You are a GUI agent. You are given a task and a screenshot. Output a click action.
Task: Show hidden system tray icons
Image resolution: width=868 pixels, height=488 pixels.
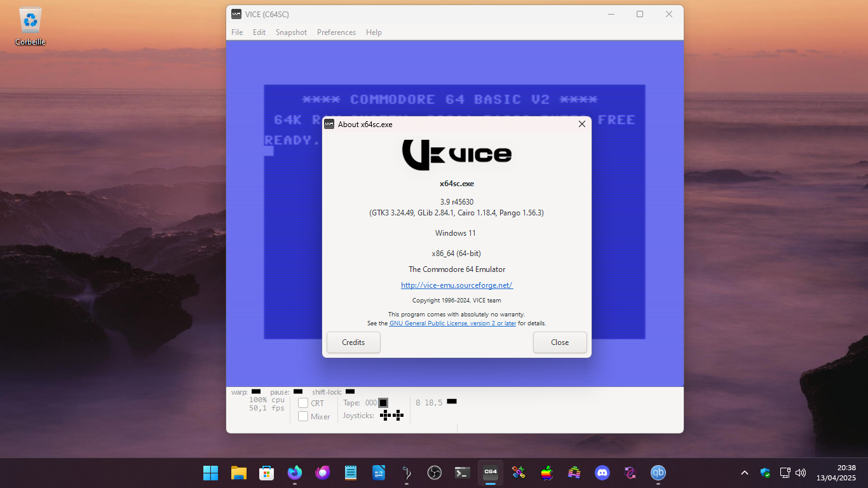pos(744,473)
